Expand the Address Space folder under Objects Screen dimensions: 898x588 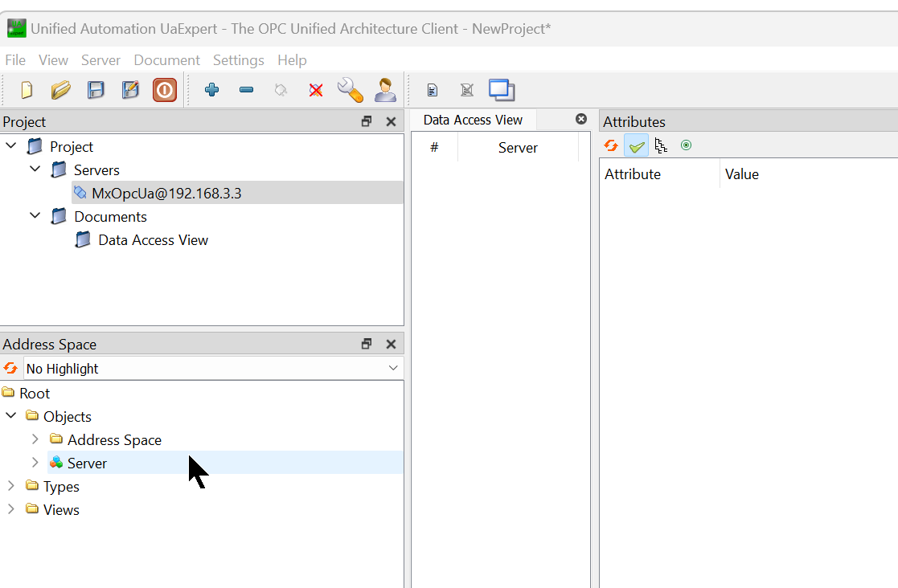35,439
